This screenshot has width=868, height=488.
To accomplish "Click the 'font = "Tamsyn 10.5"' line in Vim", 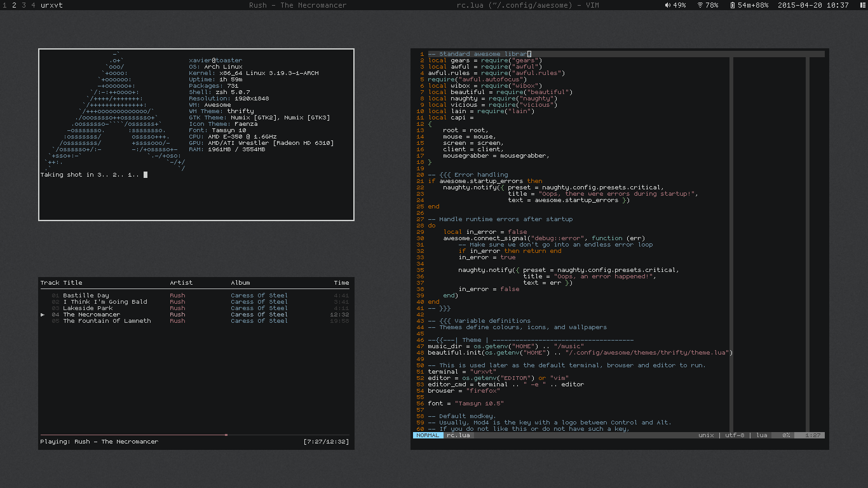I will tap(466, 403).
